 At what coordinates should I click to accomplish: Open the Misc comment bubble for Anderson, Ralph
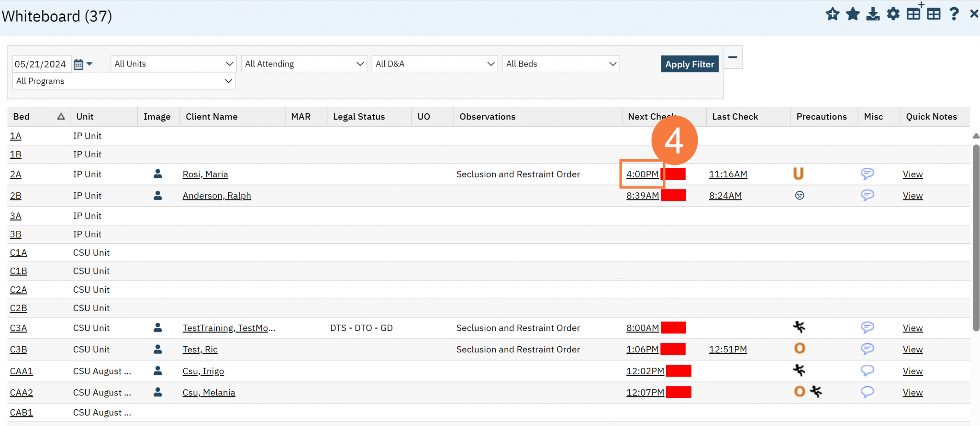[867, 195]
